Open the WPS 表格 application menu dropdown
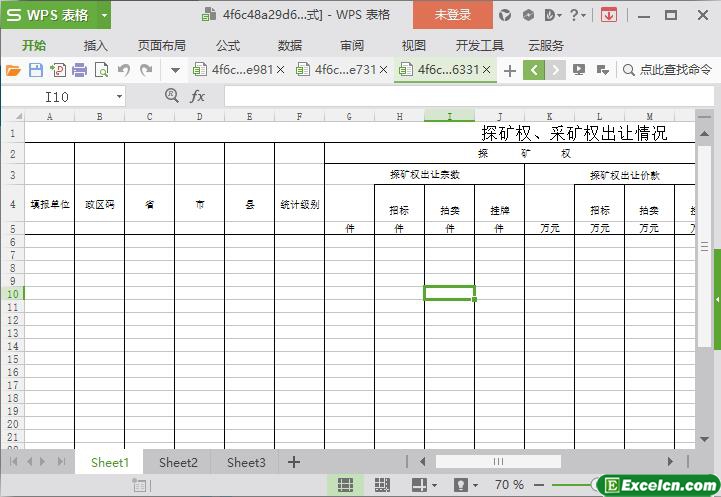 [104, 15]
